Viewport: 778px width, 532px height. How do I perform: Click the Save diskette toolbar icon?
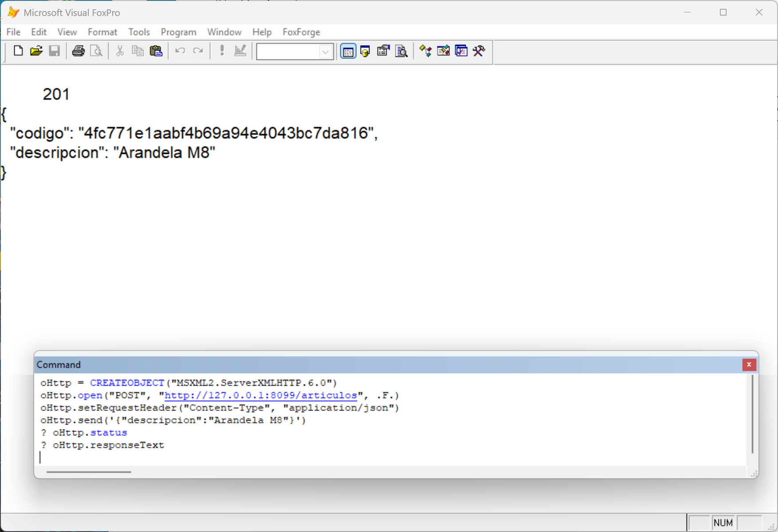[x=55, y=51]
